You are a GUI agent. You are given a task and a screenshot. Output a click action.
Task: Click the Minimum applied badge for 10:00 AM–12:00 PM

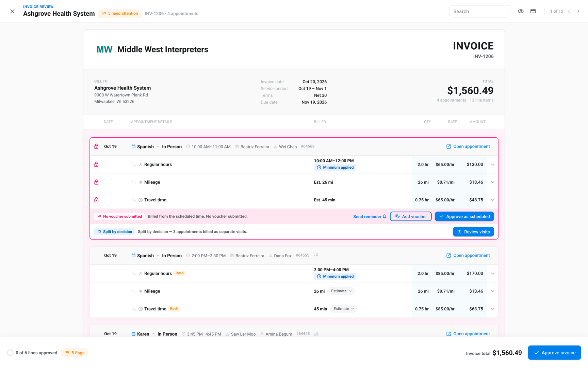pyautogui.click(x=335, y=167)
